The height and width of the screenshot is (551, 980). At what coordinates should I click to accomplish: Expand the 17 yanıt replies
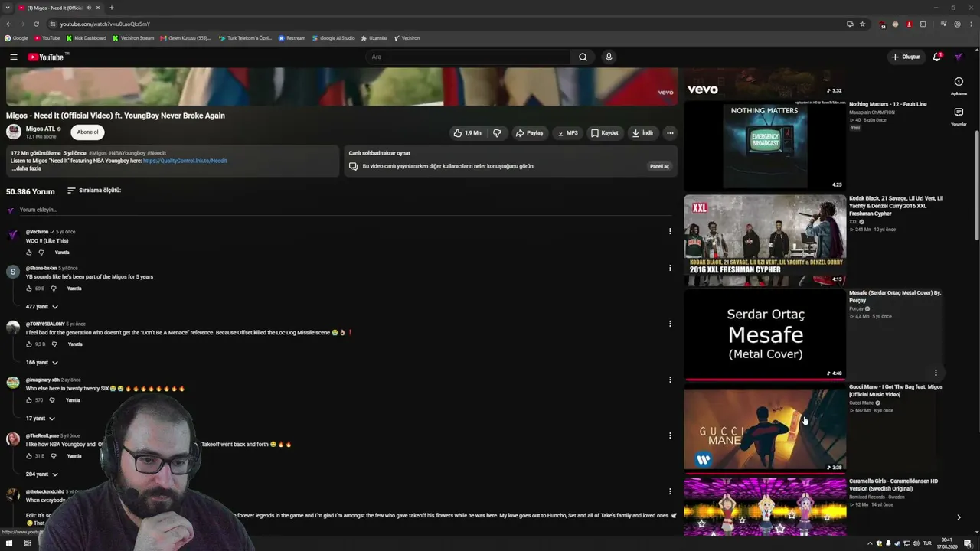(41, 419)
